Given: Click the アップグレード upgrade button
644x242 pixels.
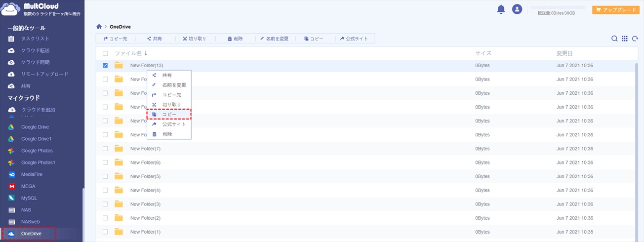Looking at the screenshot, I should point(615,9).
